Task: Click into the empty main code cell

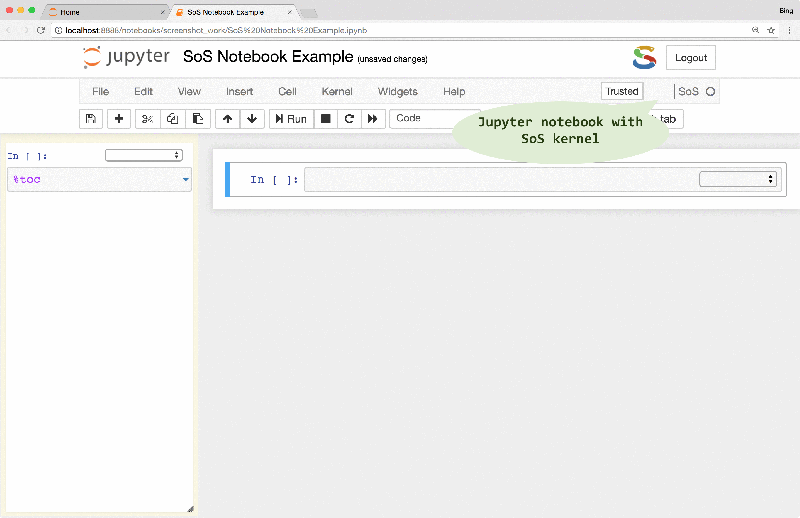Action: 500,180
